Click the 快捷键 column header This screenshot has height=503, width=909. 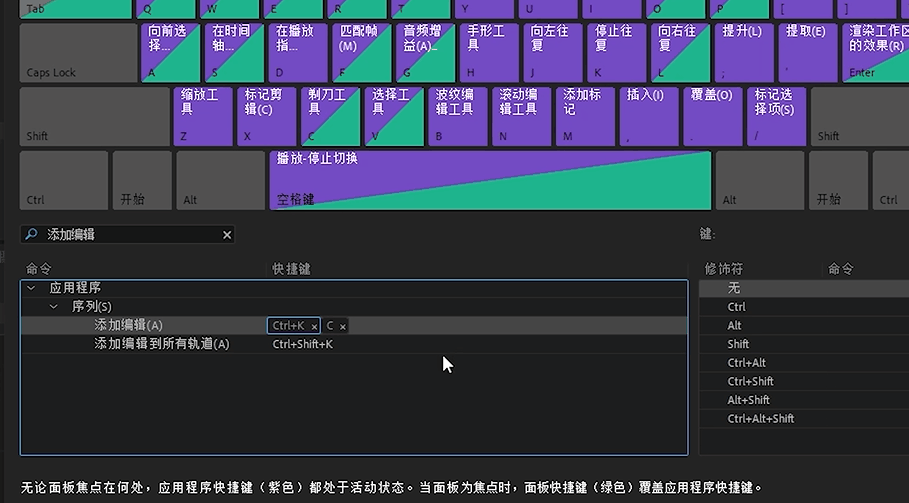click(x=291, y=269)
